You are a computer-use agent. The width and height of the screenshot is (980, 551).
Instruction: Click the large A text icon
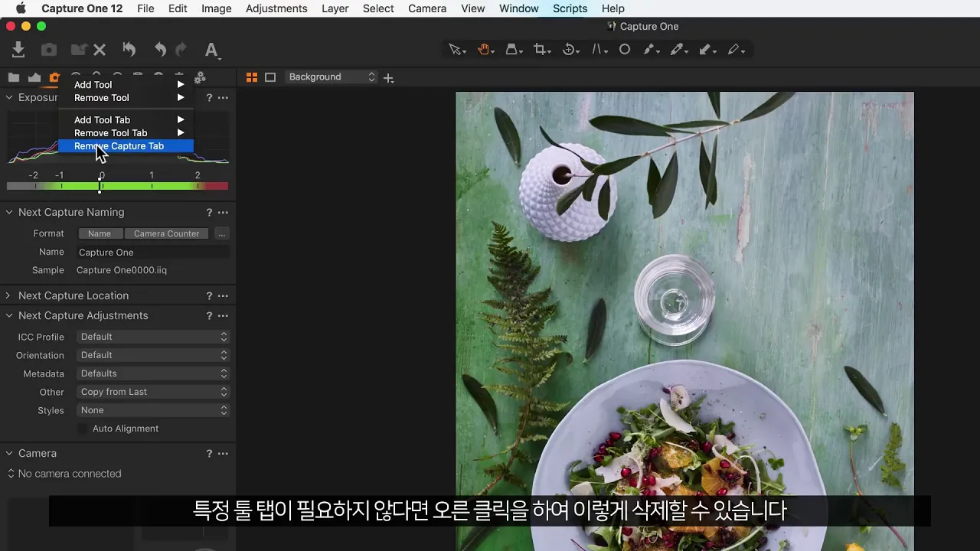tap(211, 50)
